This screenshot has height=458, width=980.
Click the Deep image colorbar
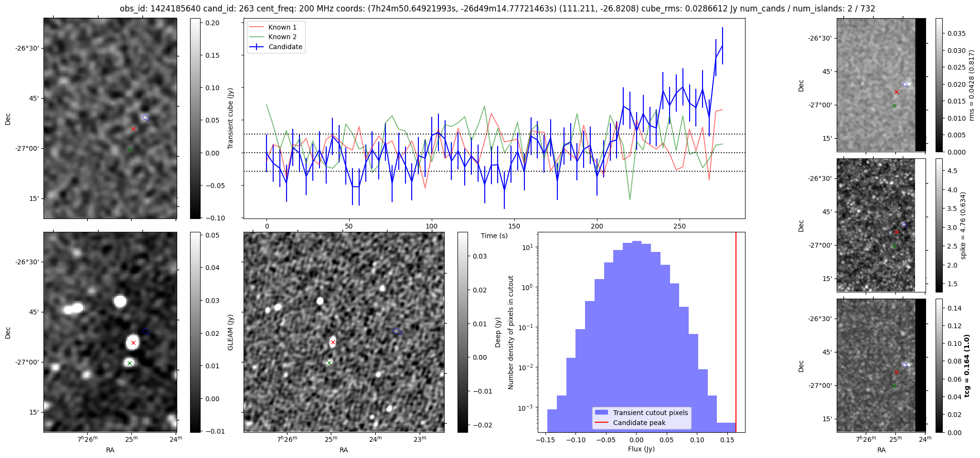(463, 332)
